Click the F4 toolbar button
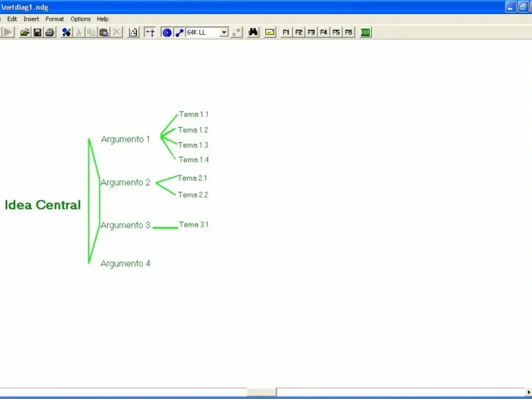Screen dimensions: 532x399 point(324,32)
